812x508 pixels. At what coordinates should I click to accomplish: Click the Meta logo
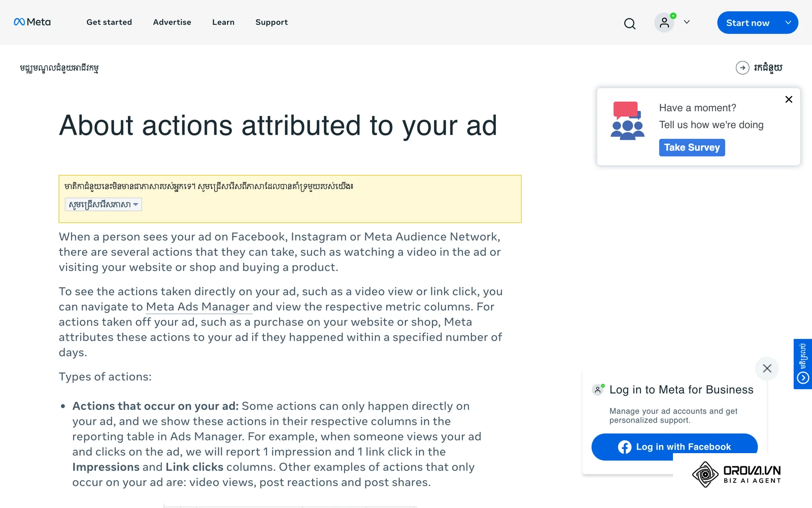click(32, 22)
